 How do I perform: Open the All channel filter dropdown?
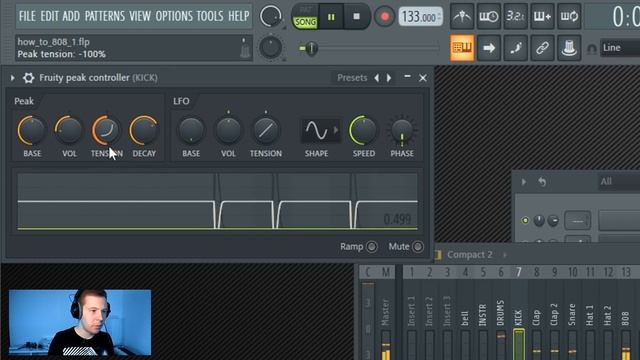pyautogui.click(x=618, y=182)
